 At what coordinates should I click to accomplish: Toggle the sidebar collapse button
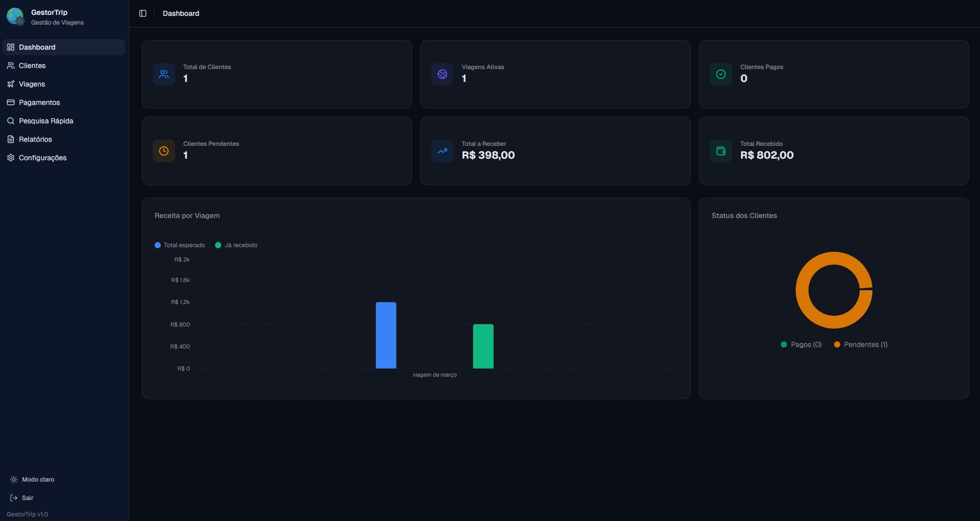pyautogui.click(x=143, y=13)
